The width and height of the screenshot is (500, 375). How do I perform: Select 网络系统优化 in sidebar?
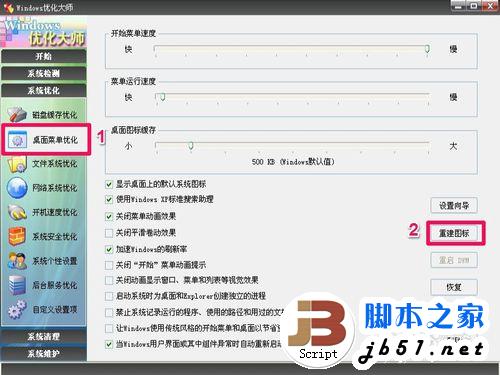click(55, 188)
